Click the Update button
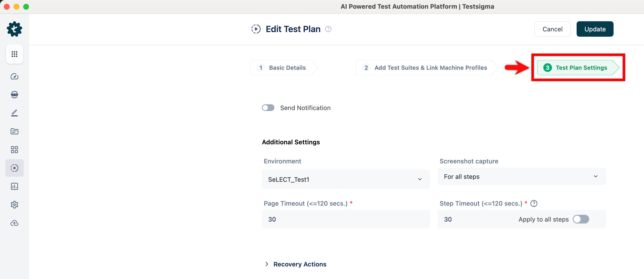 coord(595,29)
